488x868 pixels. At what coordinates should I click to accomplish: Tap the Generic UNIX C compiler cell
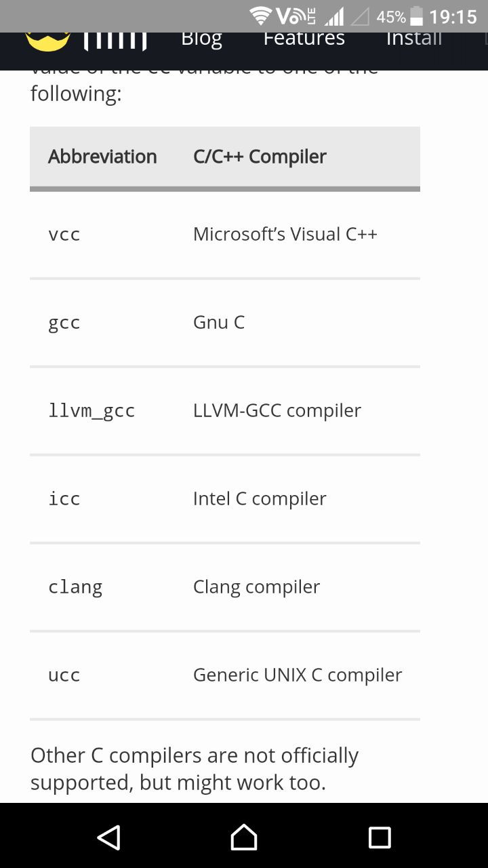point(298,675)
